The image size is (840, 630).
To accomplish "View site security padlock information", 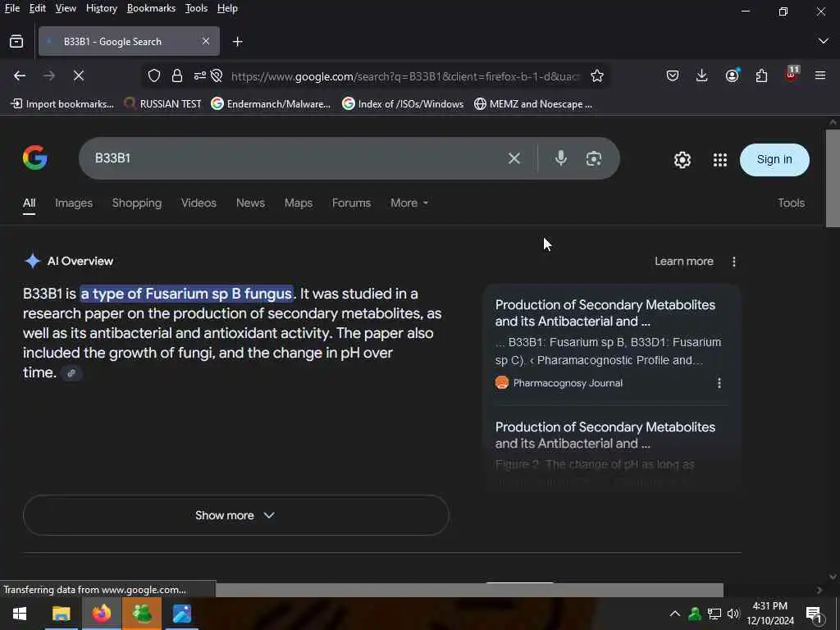I will pyautogui.click(x=177, y=75).
